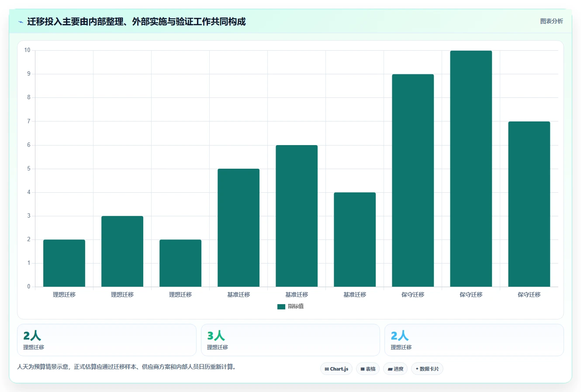This screenshot has width=581, height=392.
Task: Click the Chart.js chip
Action: tap(336, 369)
